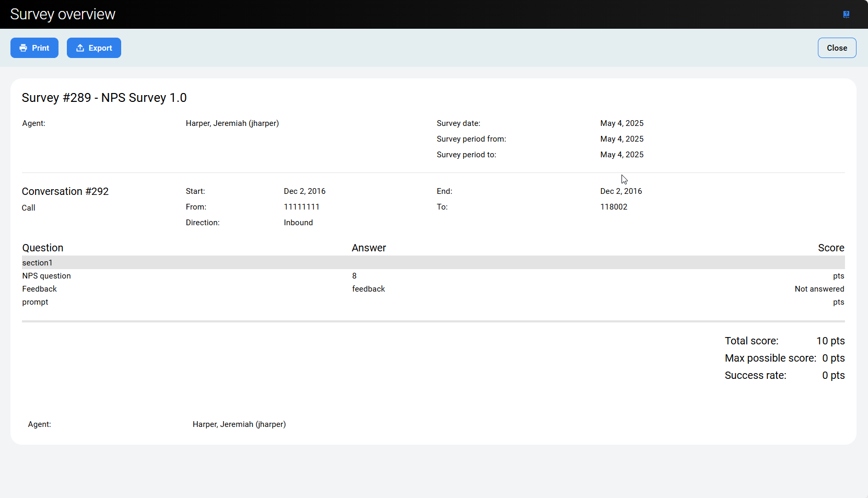The height and width of the screenshot is (498, 868).
Task: Click the Total score 10 pts value
Action: (x=830, y=341)
